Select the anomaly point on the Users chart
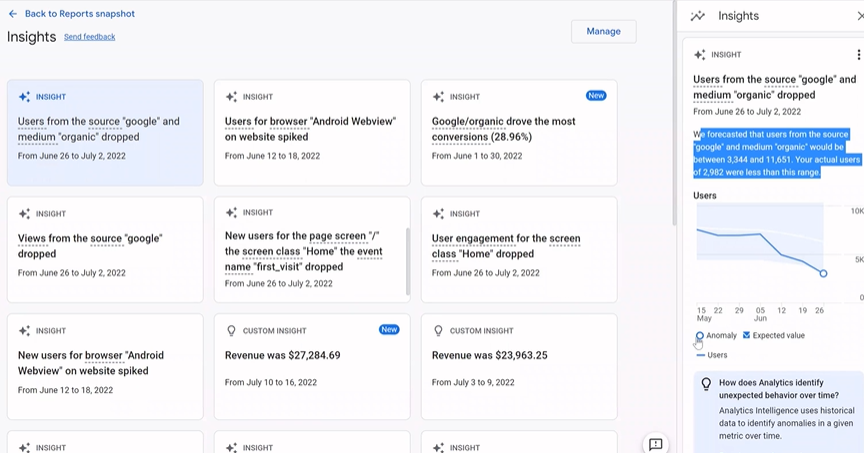 point(823,273)
